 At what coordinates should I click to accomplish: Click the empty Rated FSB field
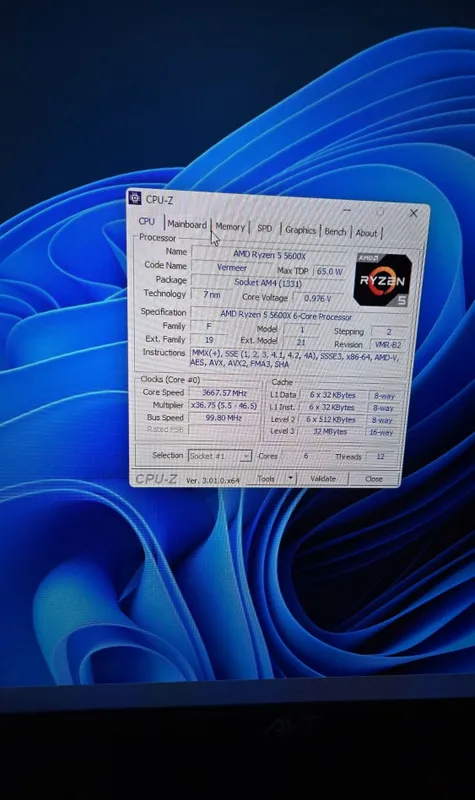[x=224, y=430]
